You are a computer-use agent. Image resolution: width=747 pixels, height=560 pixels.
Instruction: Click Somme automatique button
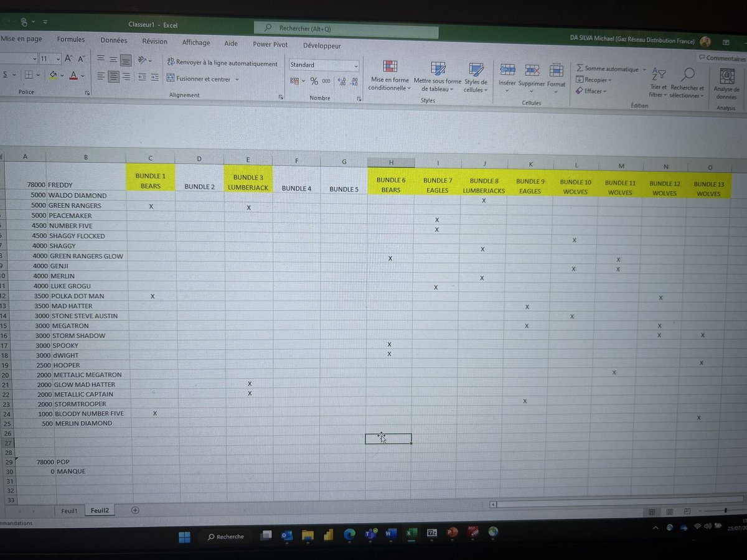608,69
